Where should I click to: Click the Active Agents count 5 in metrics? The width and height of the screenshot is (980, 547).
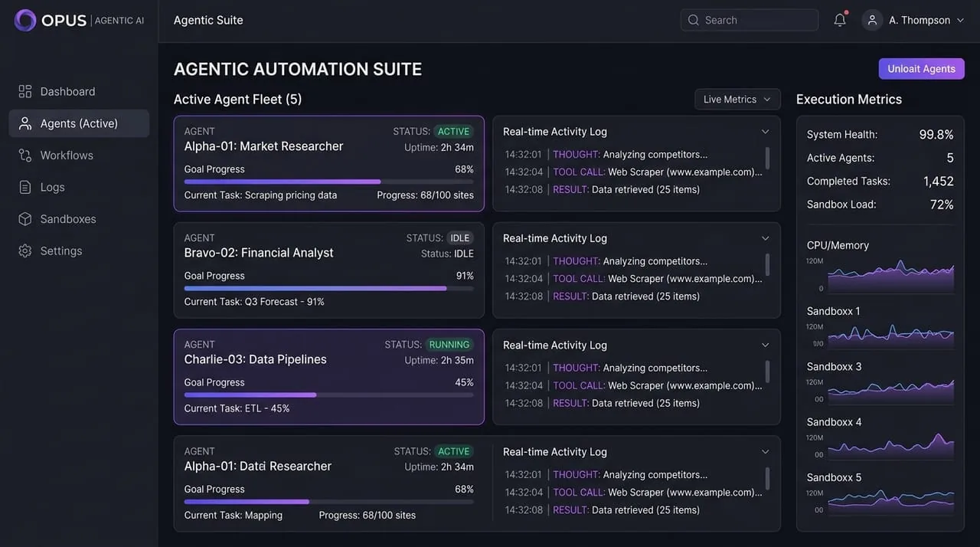point(950,158)
